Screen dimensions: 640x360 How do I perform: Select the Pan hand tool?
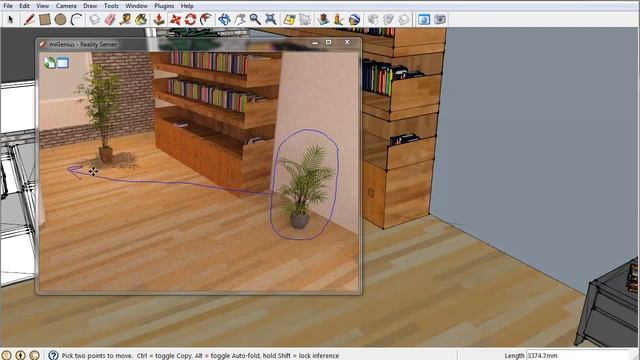pyautogui.click(x=240, y=19)
